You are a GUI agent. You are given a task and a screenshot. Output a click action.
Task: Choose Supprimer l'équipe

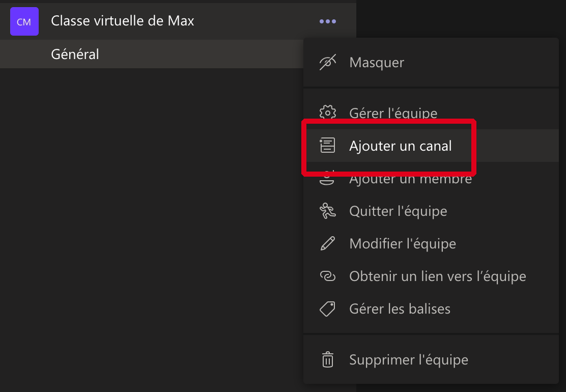pos(431,359)
